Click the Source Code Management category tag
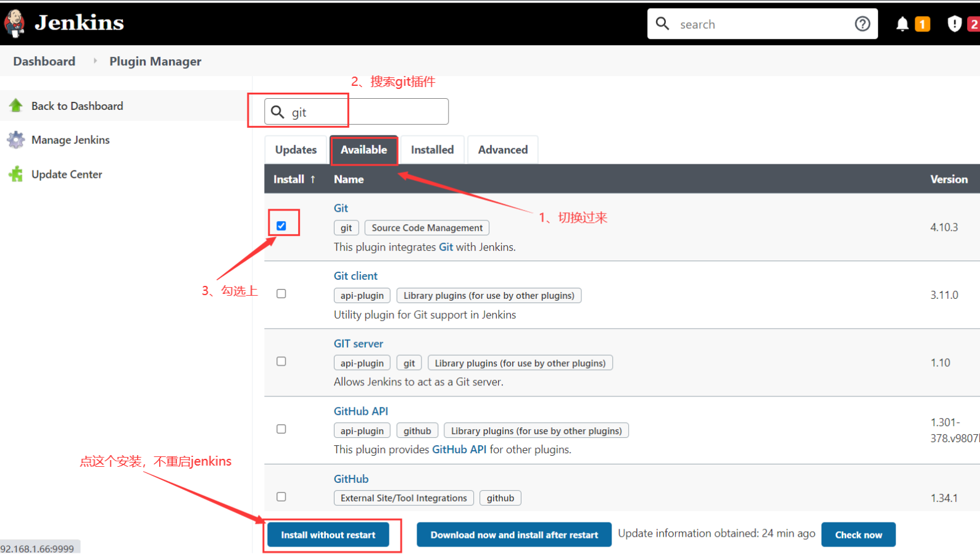The height and width of the screenshot is (557, 980). pyautogui.click(x=427, y=228)
